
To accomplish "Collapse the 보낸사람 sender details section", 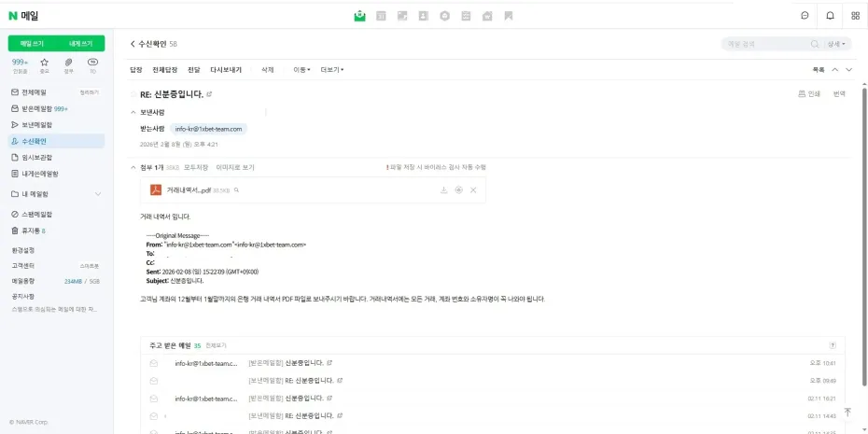I will click(x=133, y=112).
